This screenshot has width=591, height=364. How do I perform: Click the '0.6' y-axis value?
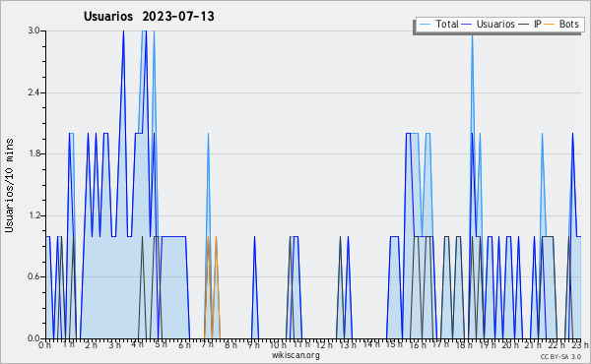tap(33, 277)
